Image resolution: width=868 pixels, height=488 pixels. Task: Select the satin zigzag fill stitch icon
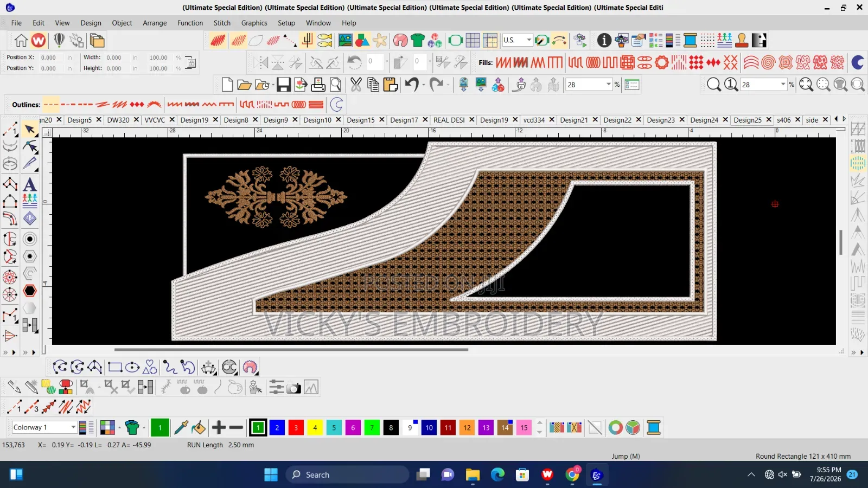tap(503, 62)
